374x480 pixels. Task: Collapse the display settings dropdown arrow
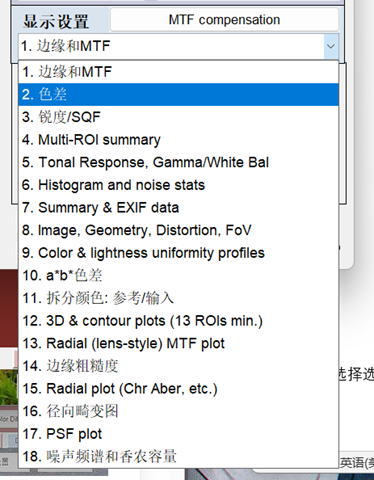tap(331, 46)
